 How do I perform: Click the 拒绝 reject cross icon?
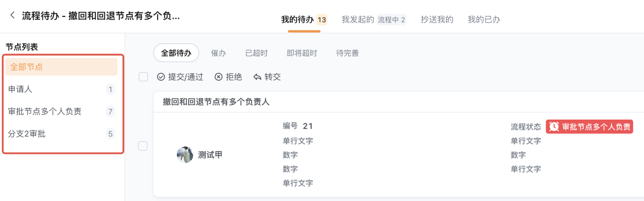pyautogui.click(x=219, y=77)
